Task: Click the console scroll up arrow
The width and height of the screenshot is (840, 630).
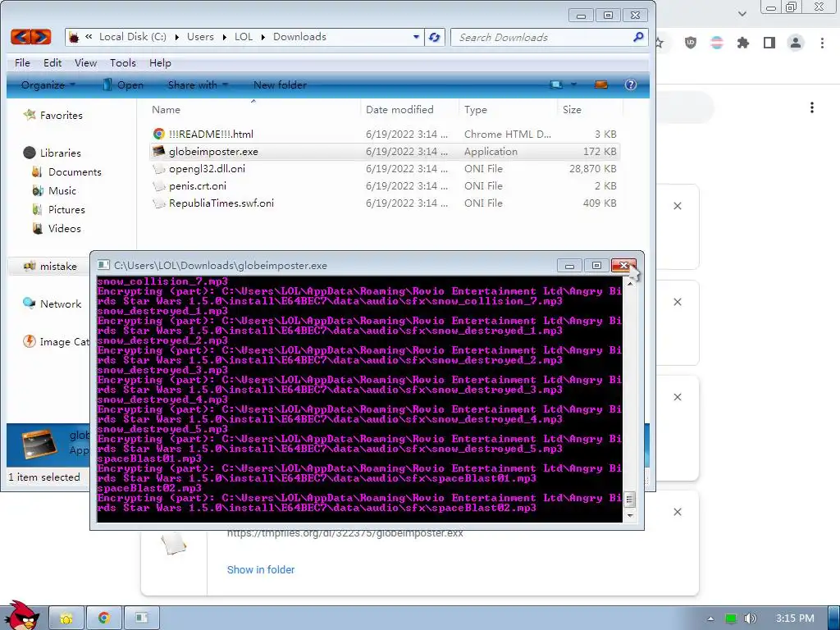Action: [630, 282]
